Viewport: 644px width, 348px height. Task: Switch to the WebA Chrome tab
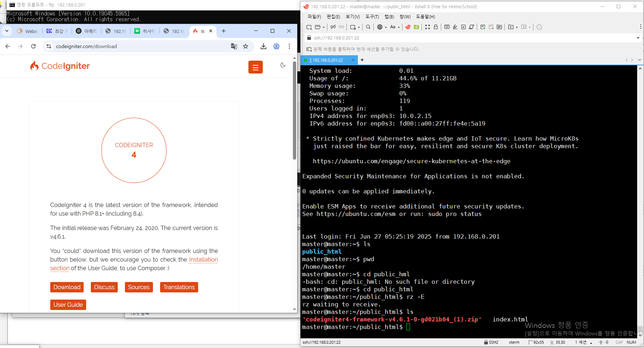27,31
